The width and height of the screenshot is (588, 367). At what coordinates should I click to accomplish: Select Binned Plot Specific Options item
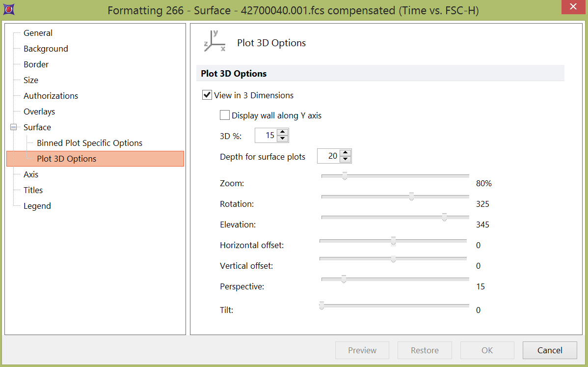pyautogui.click(x=89, y=143)
